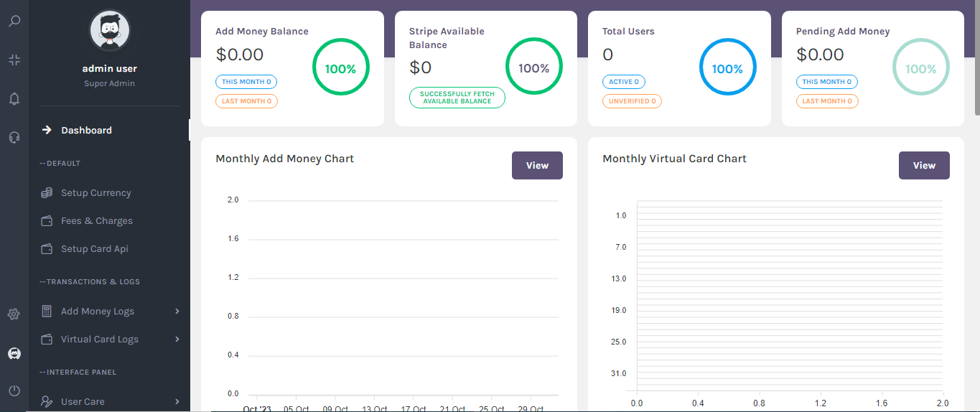Open the Setup Card Api page
980x412 pixels.
point(94,249)
